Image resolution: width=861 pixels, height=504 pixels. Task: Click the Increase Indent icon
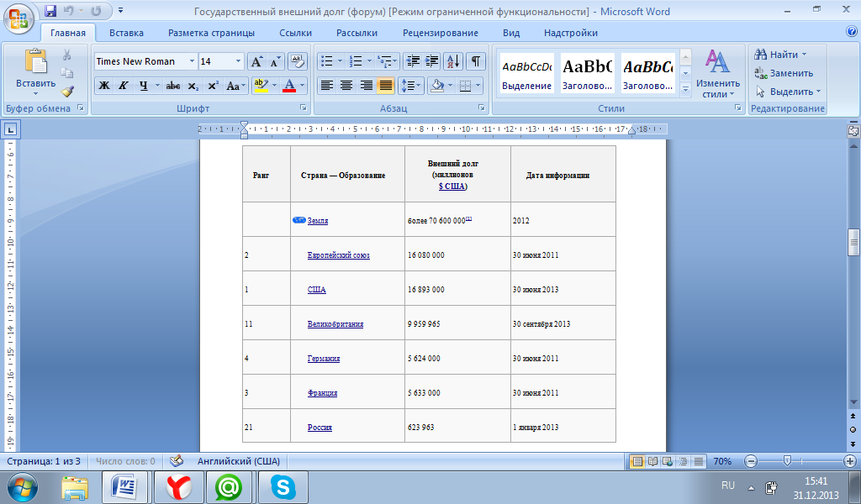[x=432, y=61]
